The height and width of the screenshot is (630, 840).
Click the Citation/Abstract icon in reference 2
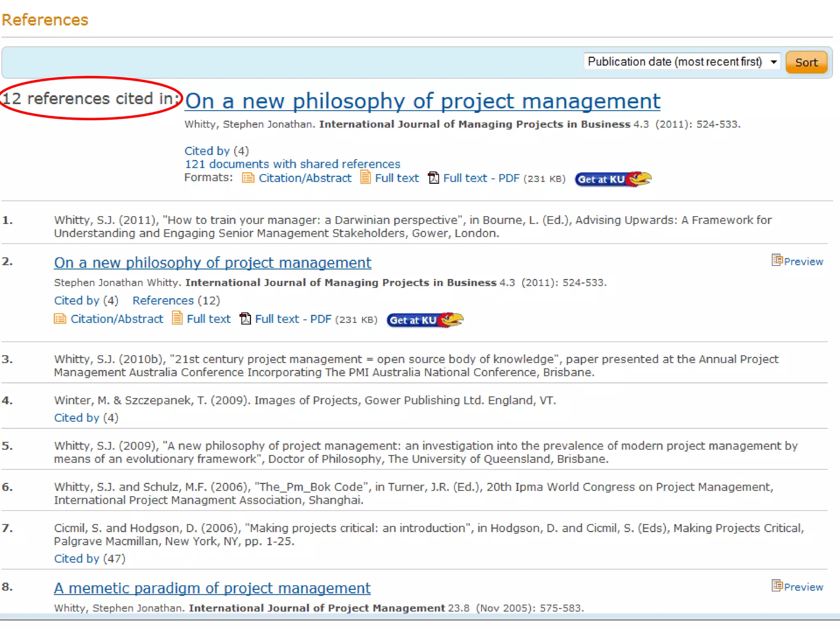[60, 319]
